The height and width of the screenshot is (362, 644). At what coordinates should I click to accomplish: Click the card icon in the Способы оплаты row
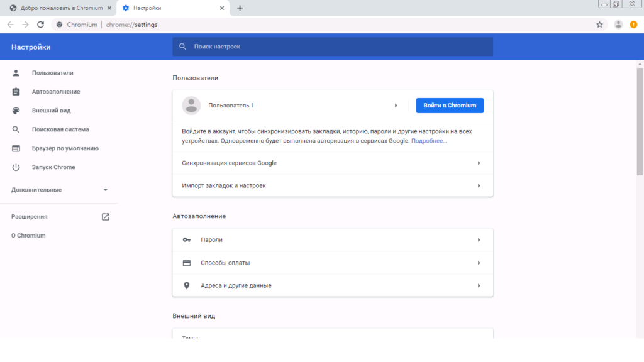(x=186, y=263)
